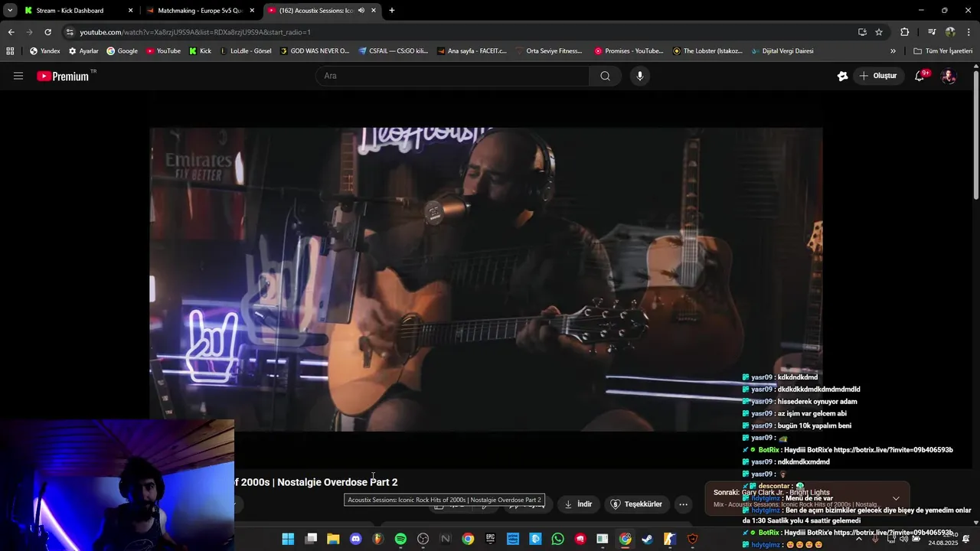Image resolution: width=980 pixels, height=551 pixels.
Task: Open the Promises - YouTube bookmark
Action: 629,51
